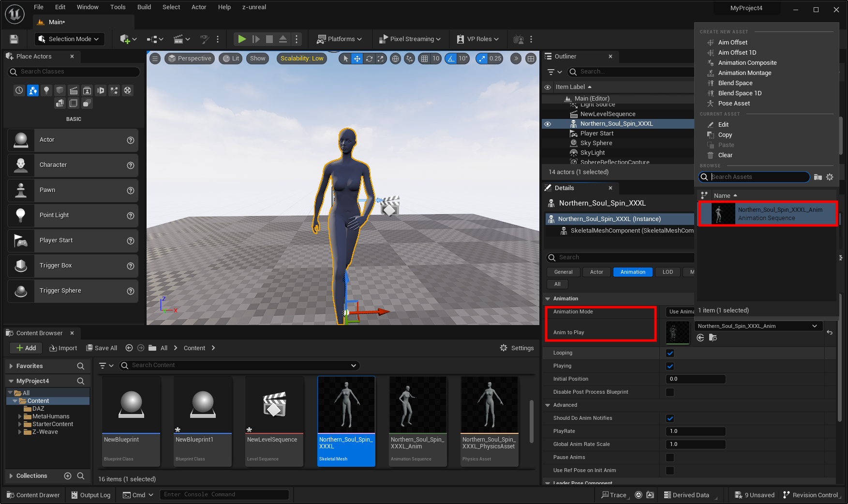The image size is (848, 504).
Task: Toggle visibility eye for Northern_Soul_Spin_XXXL in Outliner
Action: (548, 124)
